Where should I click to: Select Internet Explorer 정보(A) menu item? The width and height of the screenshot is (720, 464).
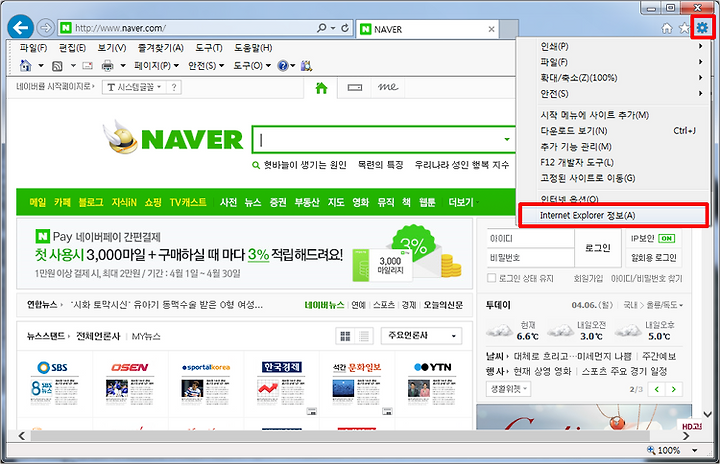click(614, 215)
